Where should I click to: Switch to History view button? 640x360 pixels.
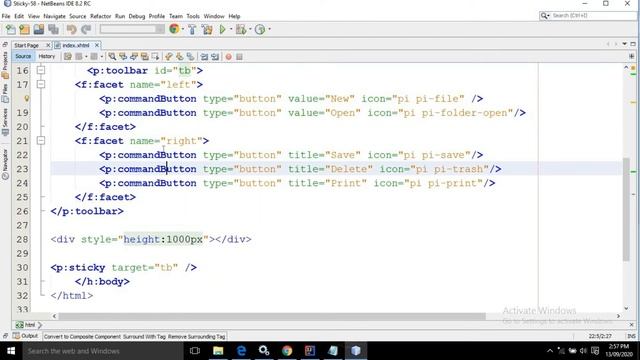click(x=47, y=56)
